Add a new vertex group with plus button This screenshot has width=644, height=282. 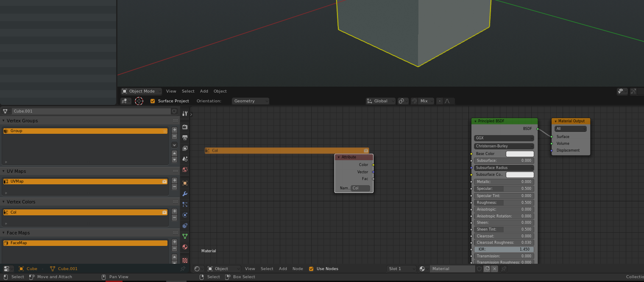click(x=174, y=130)
